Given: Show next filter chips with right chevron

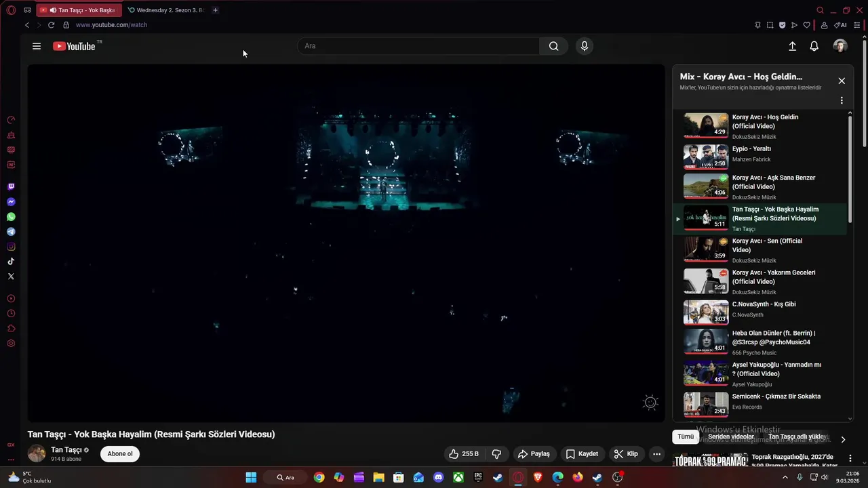Looking at the screenshot, I should pos(843,439).
